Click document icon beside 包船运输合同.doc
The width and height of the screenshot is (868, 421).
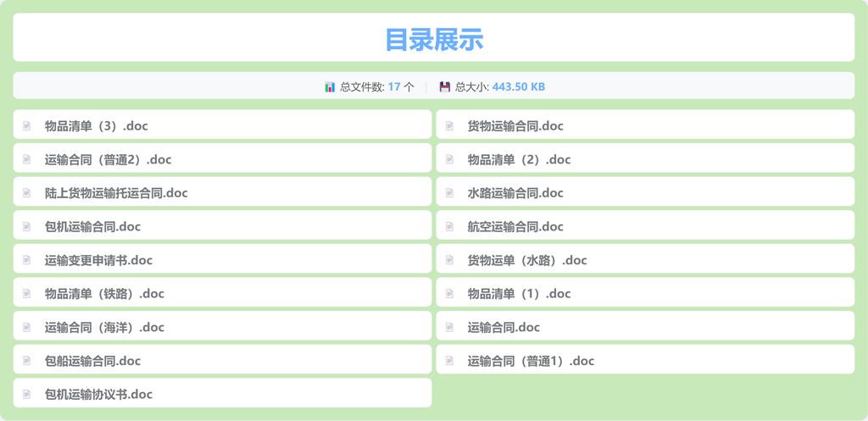pyautogui.click(x=26, y=361)
